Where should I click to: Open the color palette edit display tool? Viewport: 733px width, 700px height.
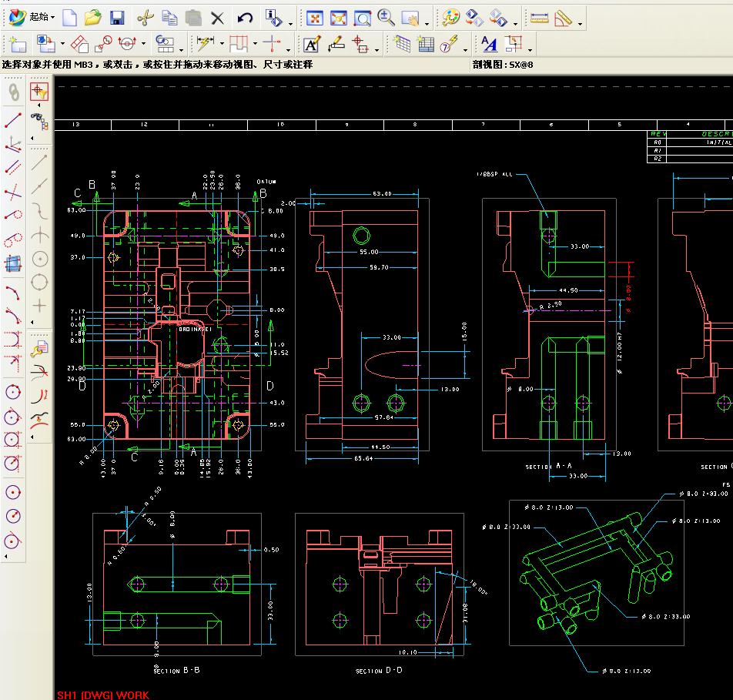point(451,17)
